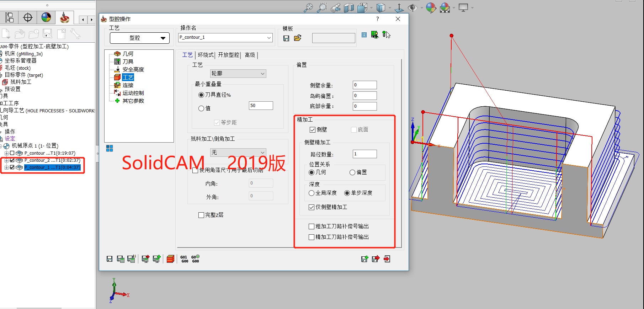Open the 安全高度 page in tree

coord(133,69)
